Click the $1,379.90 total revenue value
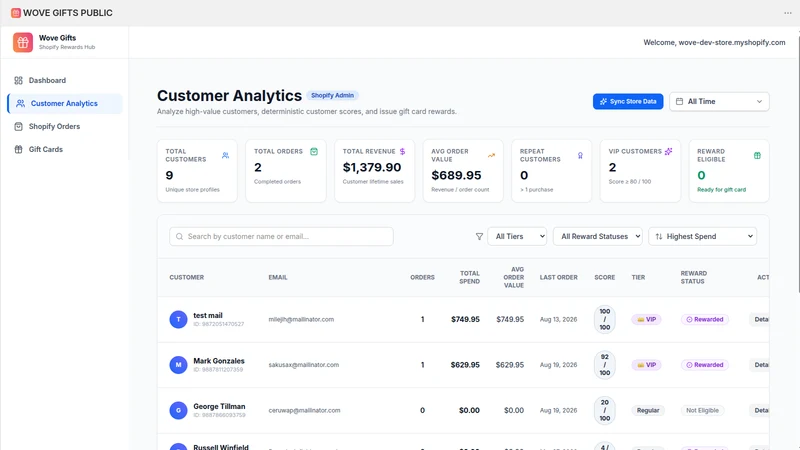The width and height of the screenshot is (800, 450). [372, 167]
